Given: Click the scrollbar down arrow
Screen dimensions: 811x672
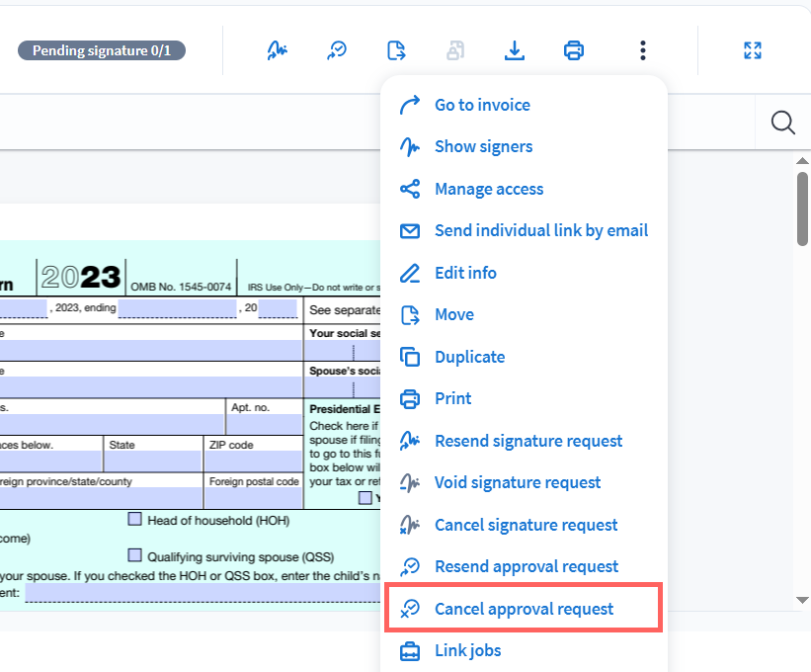Looking at the screenshot, I should click(x=802, y=600).
